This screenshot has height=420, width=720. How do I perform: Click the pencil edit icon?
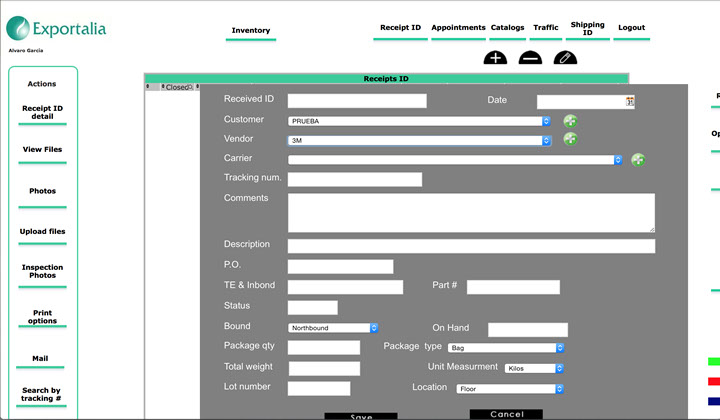pos(566,58)
